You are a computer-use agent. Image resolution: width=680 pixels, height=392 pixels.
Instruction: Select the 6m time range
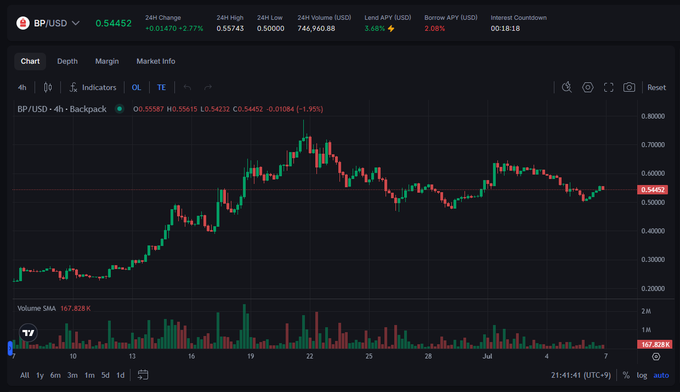[x=56, y=375]
